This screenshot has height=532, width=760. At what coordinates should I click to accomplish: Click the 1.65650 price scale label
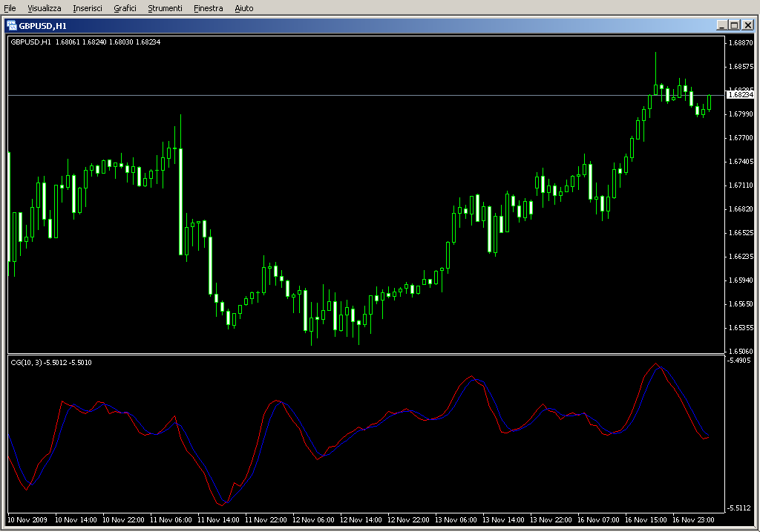coord(741,303)
